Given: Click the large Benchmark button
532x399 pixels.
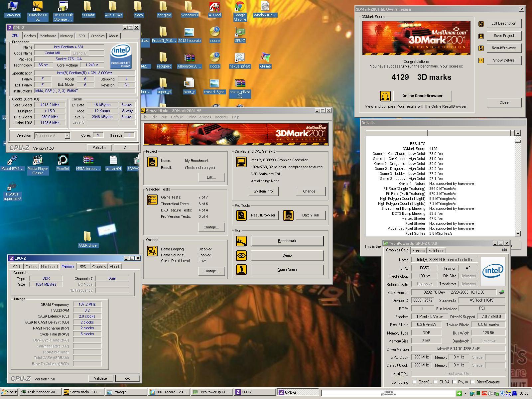Looking at the screenshot, I should point(287,241).
